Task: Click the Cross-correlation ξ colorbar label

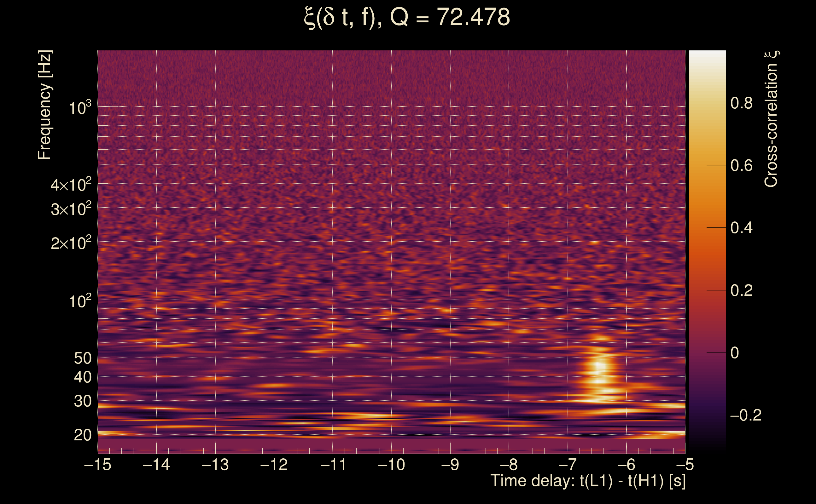Action: point(771,119)
